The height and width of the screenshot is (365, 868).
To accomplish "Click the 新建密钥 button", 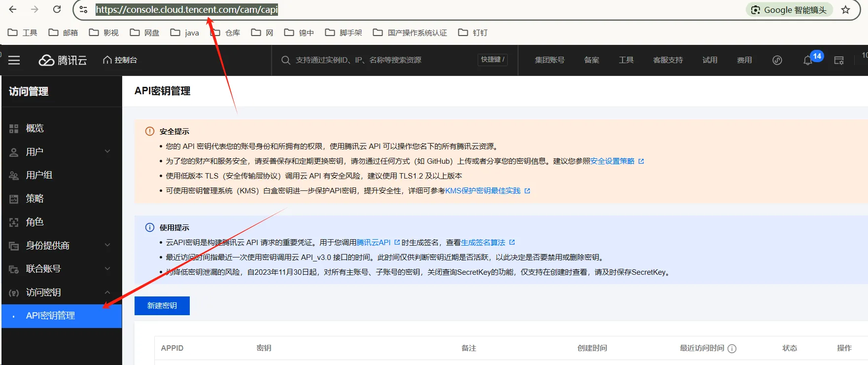I will [x=162, y=306].
